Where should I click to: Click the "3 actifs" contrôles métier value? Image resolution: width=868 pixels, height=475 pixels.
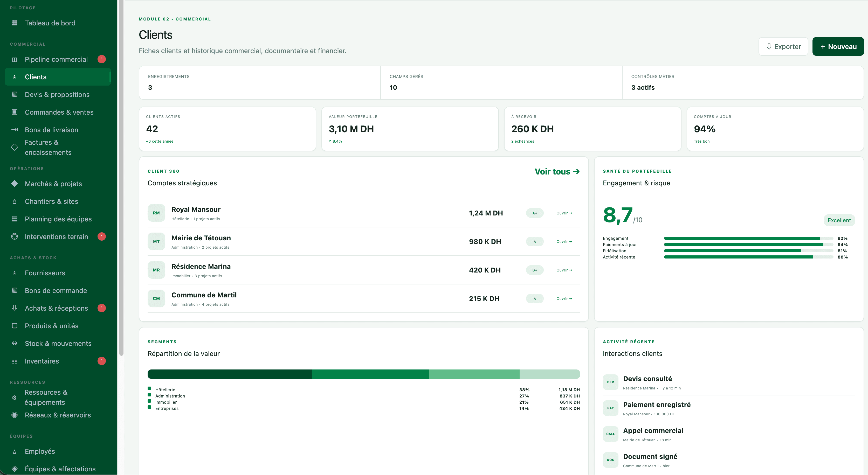(x=643, y=88)
